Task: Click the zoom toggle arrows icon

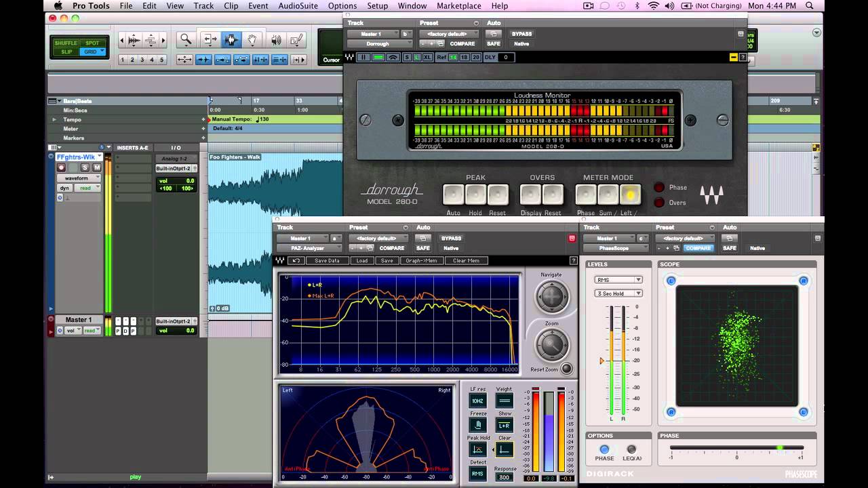Action: click(x=184, y=60)
